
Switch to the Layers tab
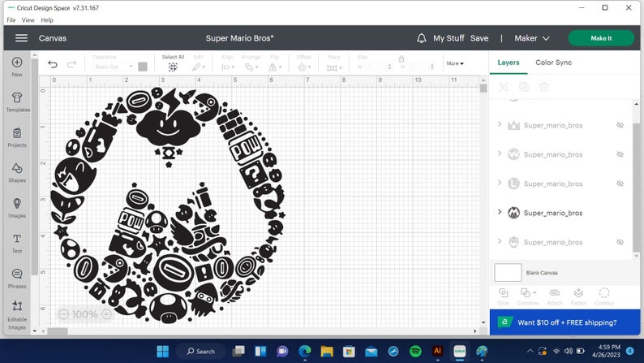pos(509,63)
